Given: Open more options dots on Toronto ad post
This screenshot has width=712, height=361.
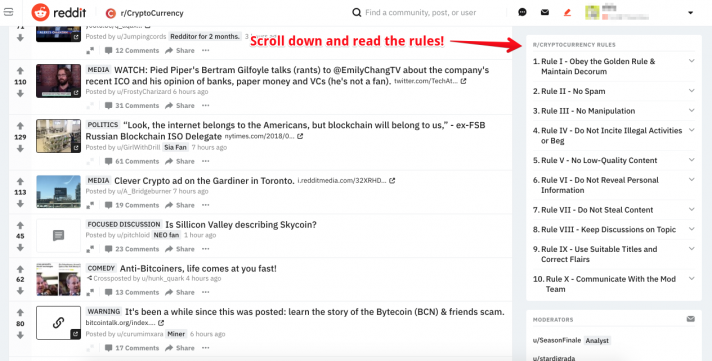Looking at the screenshot, I should (206, 205).
